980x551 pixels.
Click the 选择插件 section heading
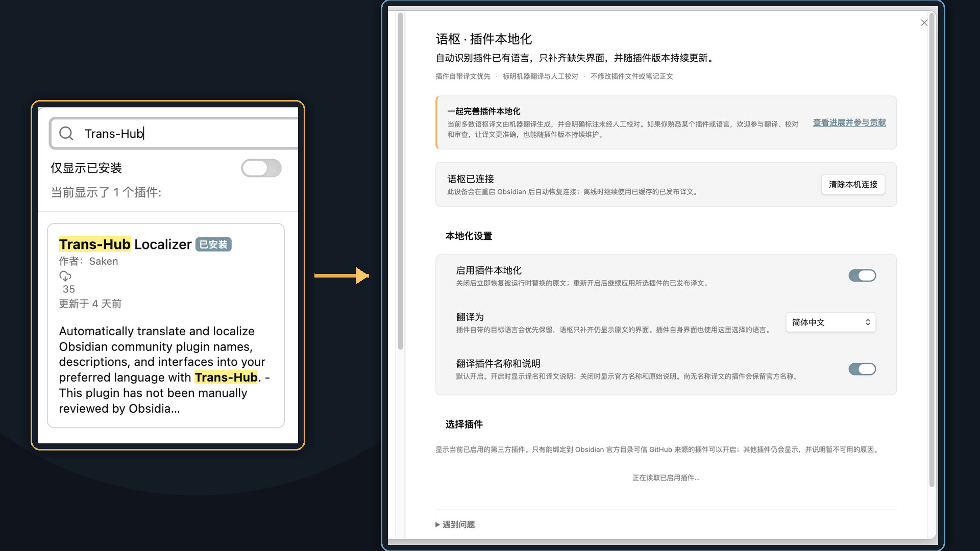coord(464,424)
